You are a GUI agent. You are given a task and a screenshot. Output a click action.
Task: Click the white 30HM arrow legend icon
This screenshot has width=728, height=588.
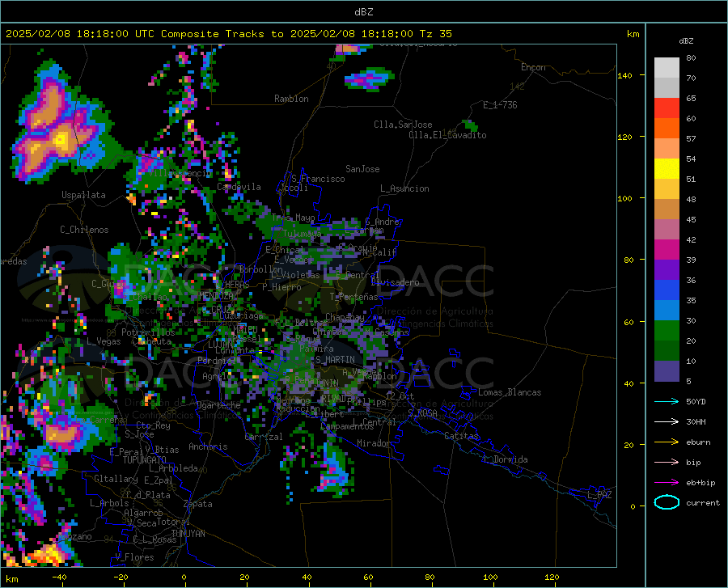(x=667, y=422)
